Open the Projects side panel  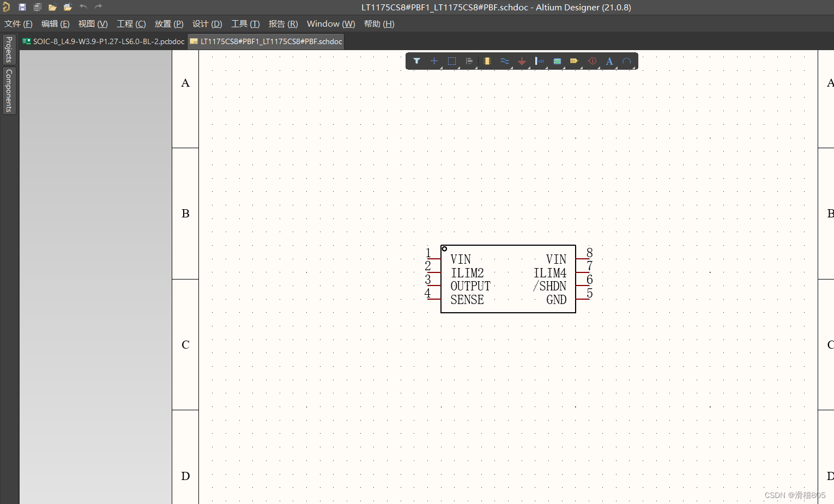point(9,50)
